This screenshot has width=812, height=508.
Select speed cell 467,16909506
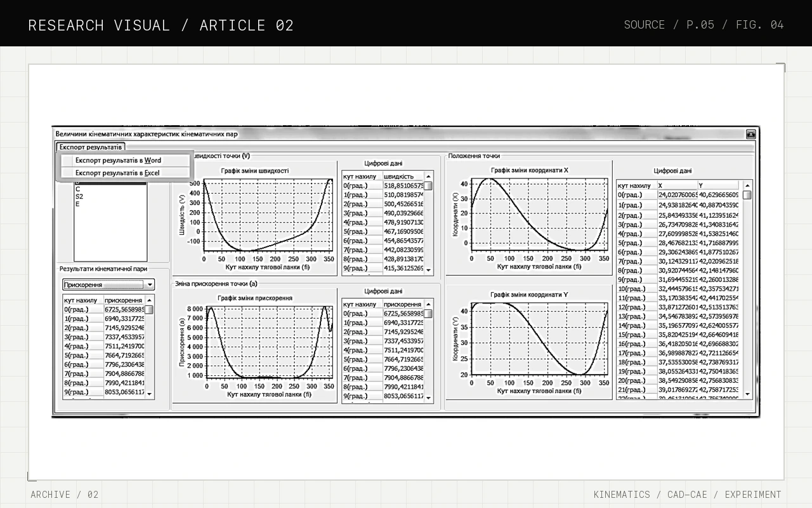(403, 232)
